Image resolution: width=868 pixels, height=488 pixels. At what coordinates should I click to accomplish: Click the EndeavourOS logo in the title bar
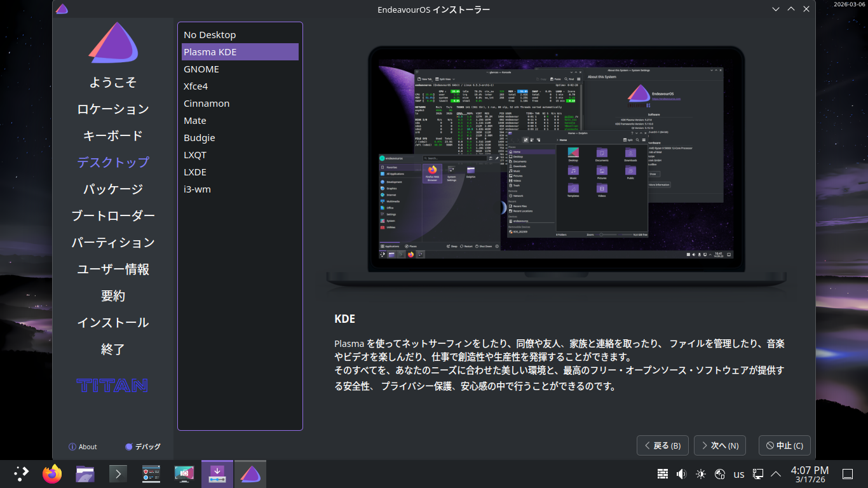(62, 9)
